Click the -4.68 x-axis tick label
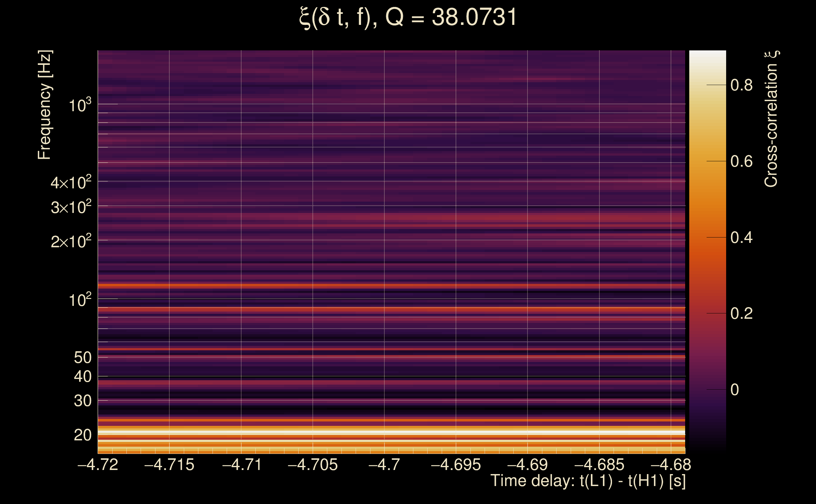The width and height of the screenshot is (816, 504). point(671,465)
